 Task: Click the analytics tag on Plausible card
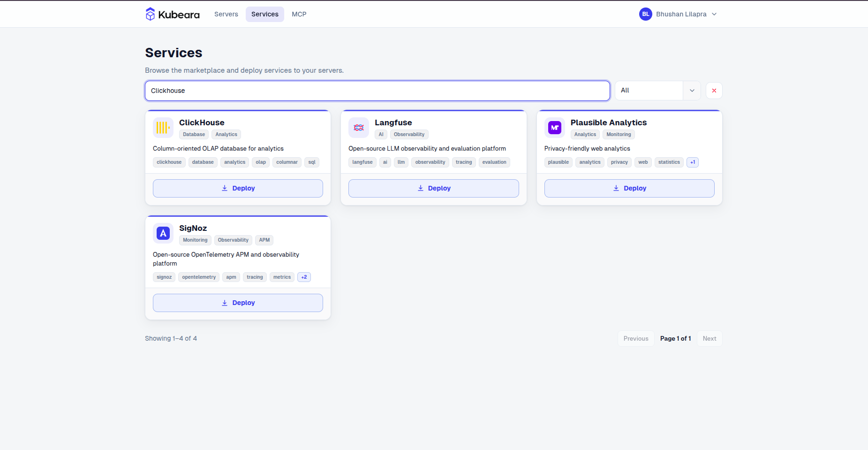point(590,162)
